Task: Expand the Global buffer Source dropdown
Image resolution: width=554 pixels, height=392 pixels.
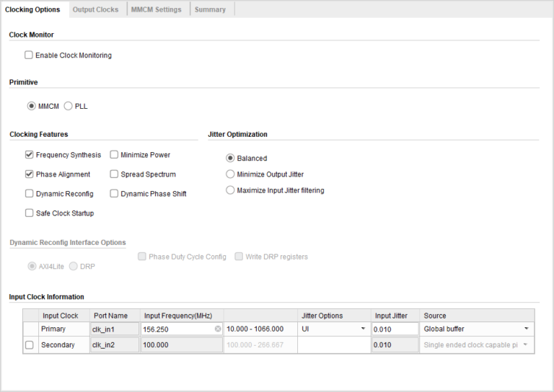Action: pos(476,329)
